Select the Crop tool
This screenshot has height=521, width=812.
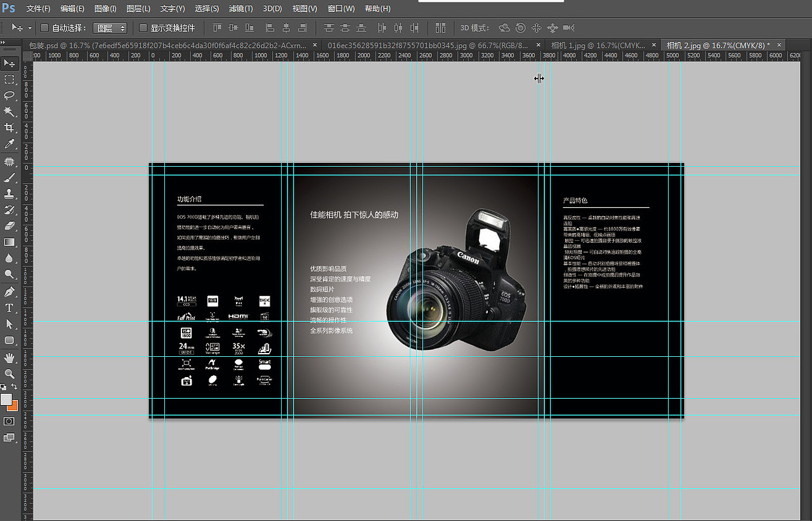tap(10, 129)
